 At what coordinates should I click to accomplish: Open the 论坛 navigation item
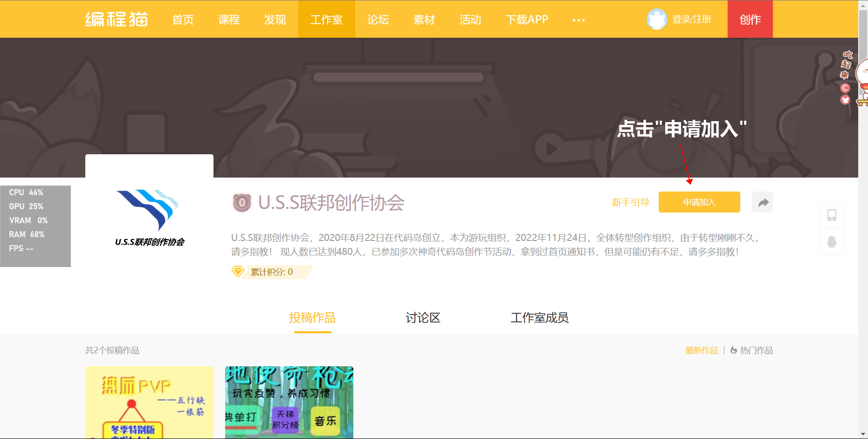378,20
